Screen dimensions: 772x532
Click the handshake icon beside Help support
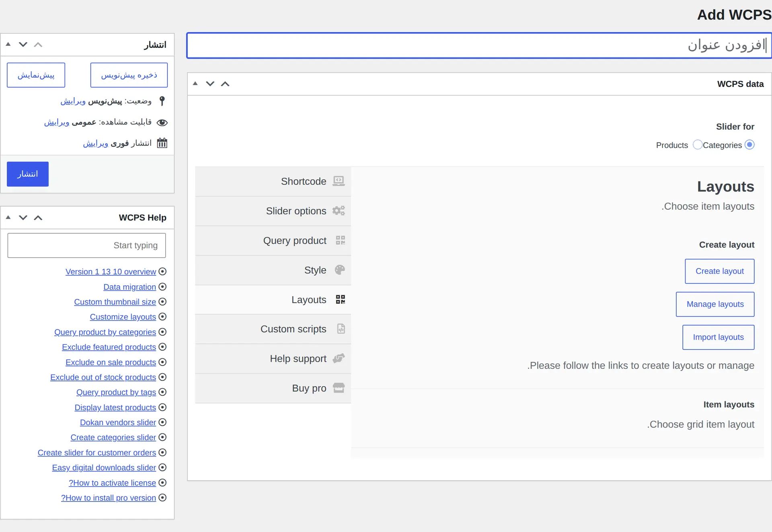coord(339,358)
